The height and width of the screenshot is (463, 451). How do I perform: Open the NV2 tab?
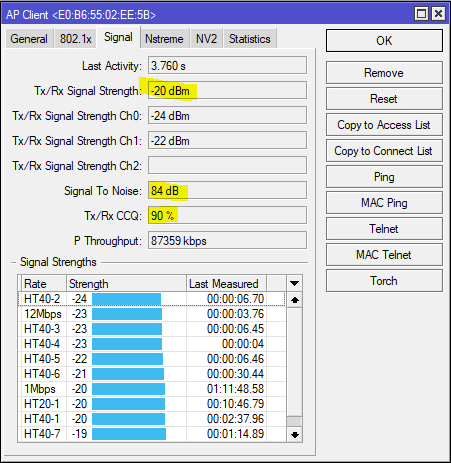pos(206,39)
